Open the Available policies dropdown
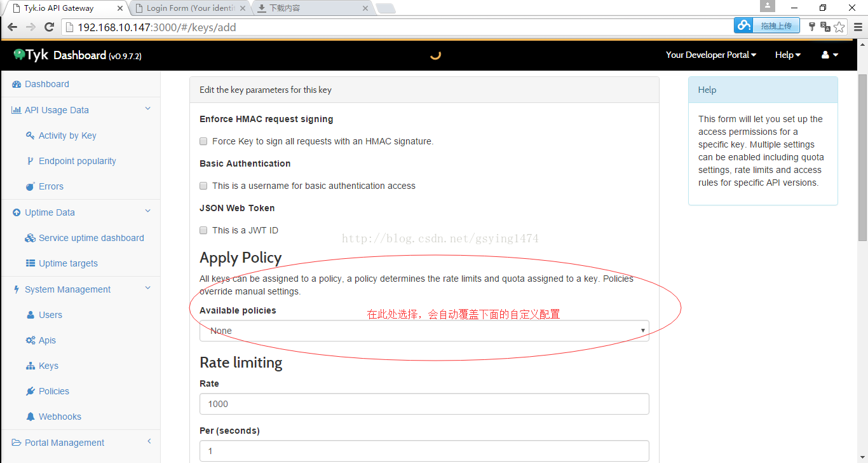Image resolution: width=868 pixels, height=463 pixels. click(424, 331)
